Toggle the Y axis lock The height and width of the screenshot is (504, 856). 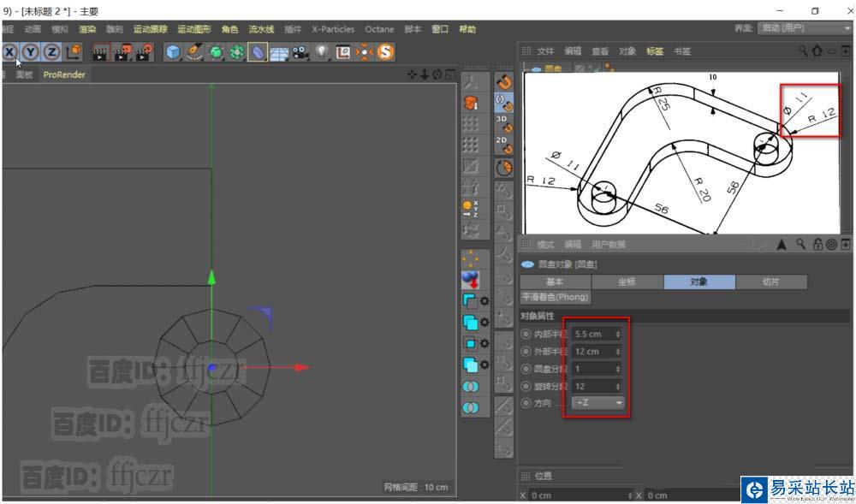31,52
